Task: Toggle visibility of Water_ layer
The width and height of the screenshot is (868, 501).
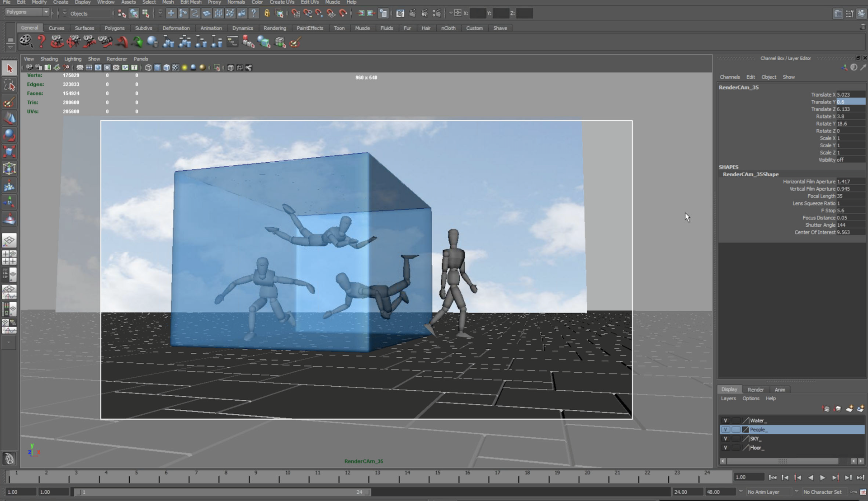Action: [726, 421]
